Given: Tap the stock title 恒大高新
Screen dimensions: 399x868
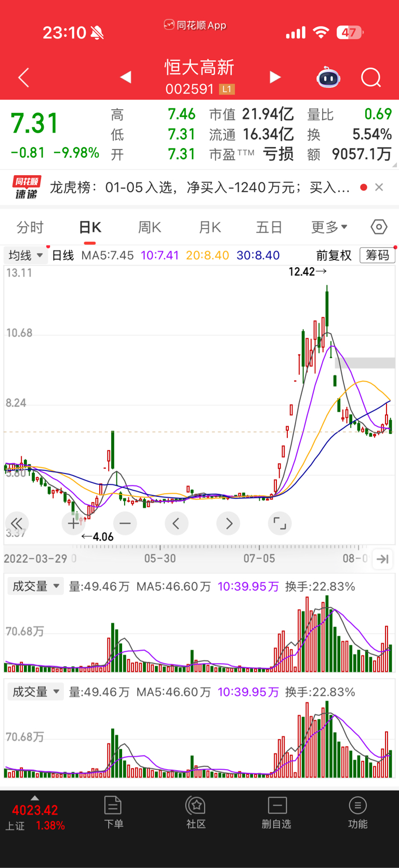Looking at the screenshot, I should (x=199, y=68).
